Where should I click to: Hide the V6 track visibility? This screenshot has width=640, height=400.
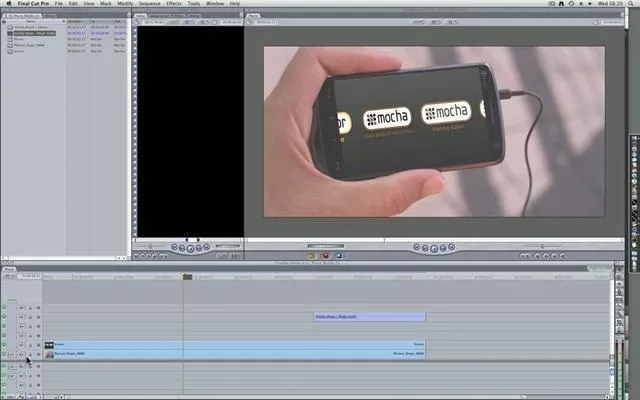(4, 308)
